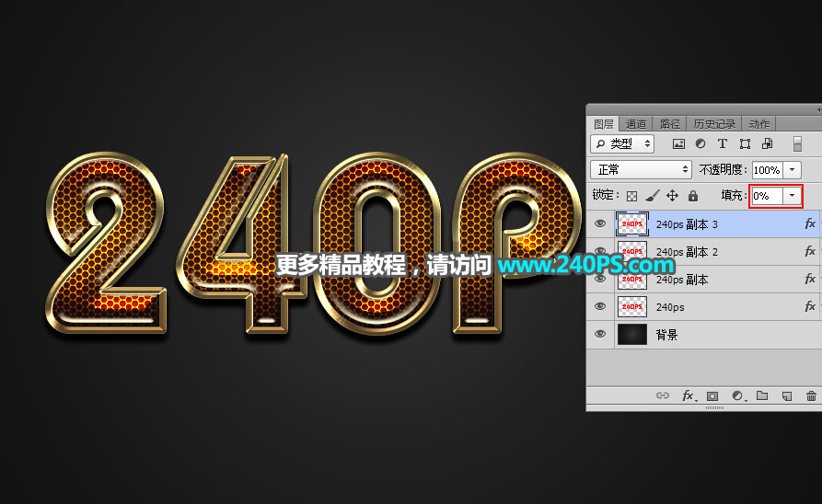Open the fill slider dropdown arrow
The image size is (822, 504).
(x=793, y=196)
